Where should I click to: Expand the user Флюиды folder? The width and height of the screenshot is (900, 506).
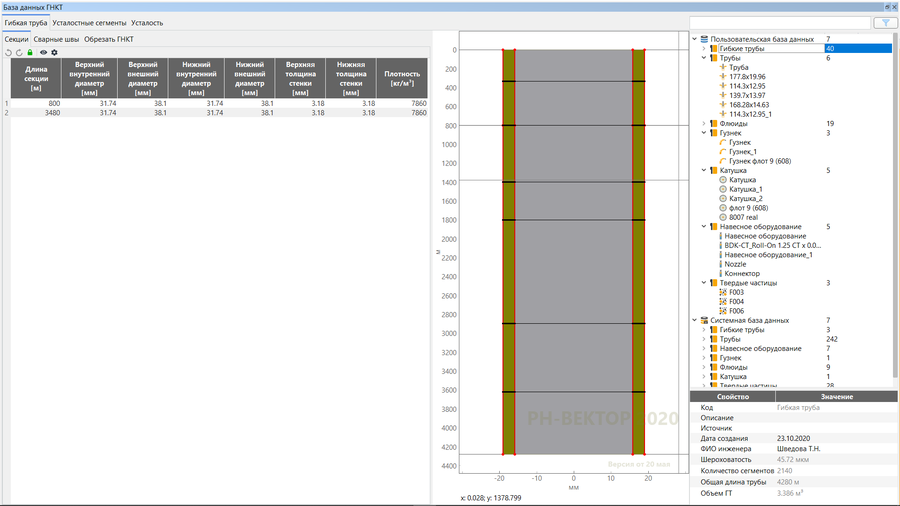pyautogui.click(x=703, y=124)
